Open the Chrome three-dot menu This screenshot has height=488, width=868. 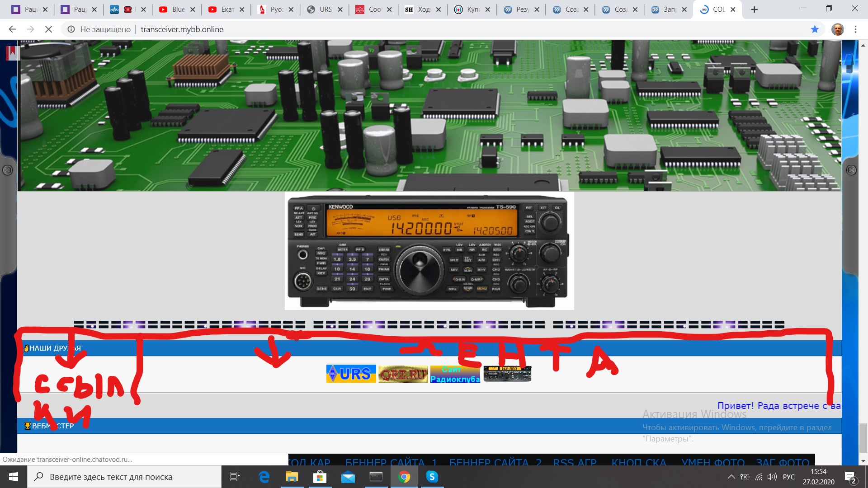point(855,29)
